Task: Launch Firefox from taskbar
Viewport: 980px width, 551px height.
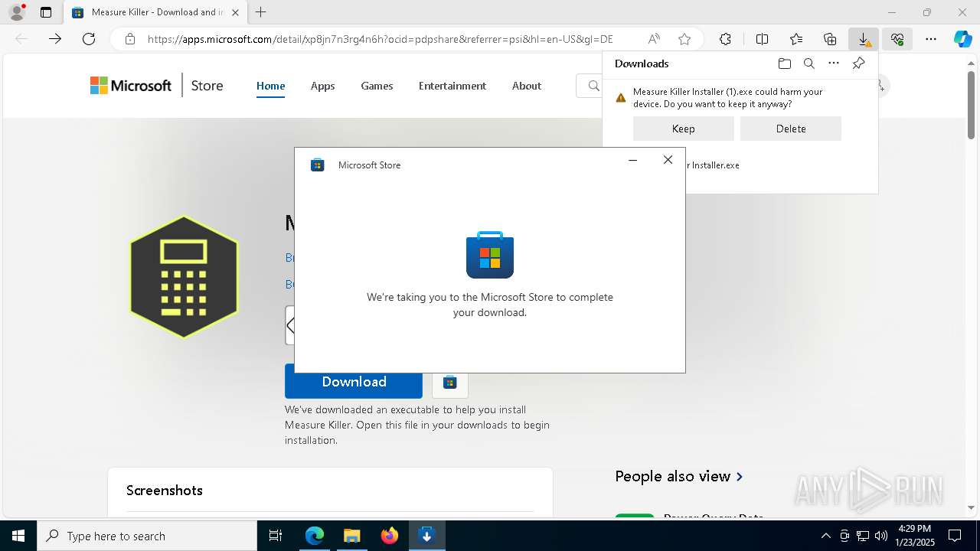Action: [x=389, y=536]
